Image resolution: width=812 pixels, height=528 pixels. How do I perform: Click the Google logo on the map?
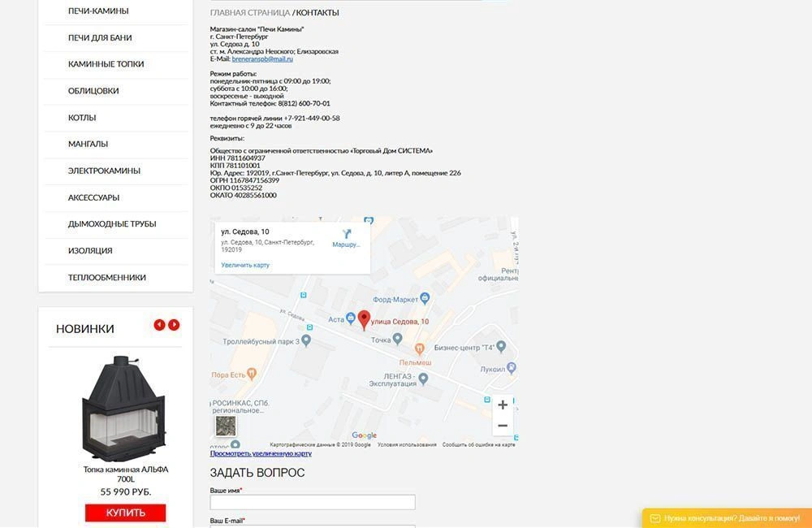365,434
